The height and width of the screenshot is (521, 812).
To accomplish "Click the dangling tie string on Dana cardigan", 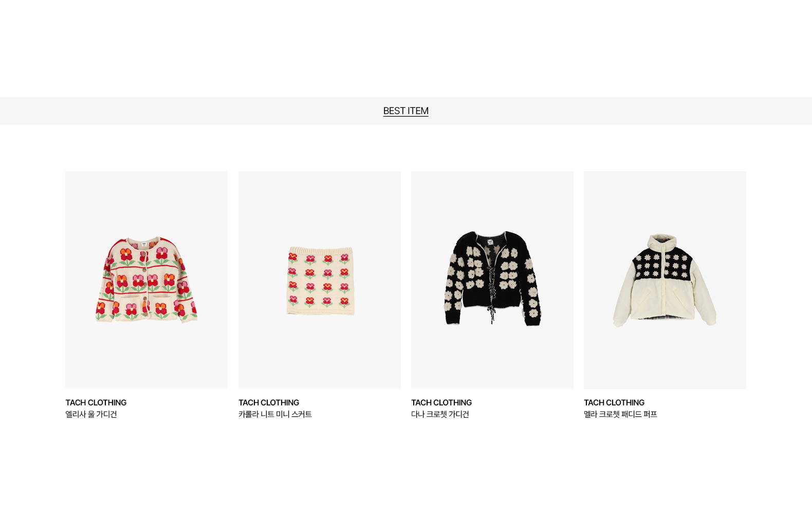I will tap(492, 314).
